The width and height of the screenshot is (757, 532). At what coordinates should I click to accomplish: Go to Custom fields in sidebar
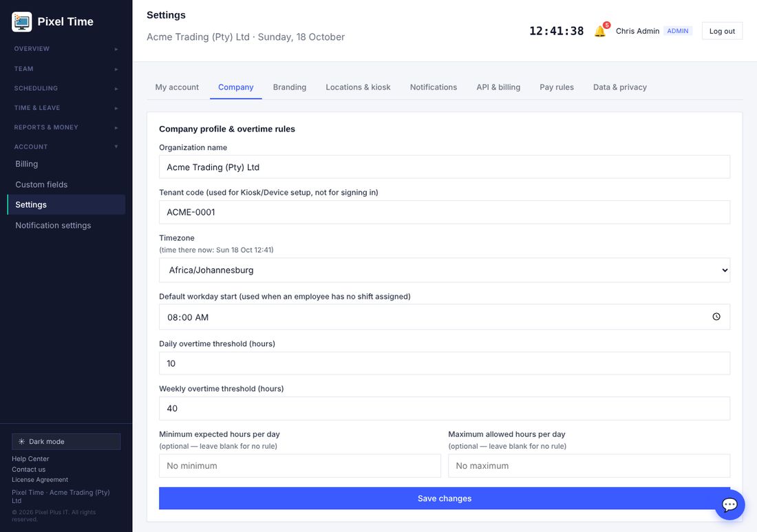point(66,184)
